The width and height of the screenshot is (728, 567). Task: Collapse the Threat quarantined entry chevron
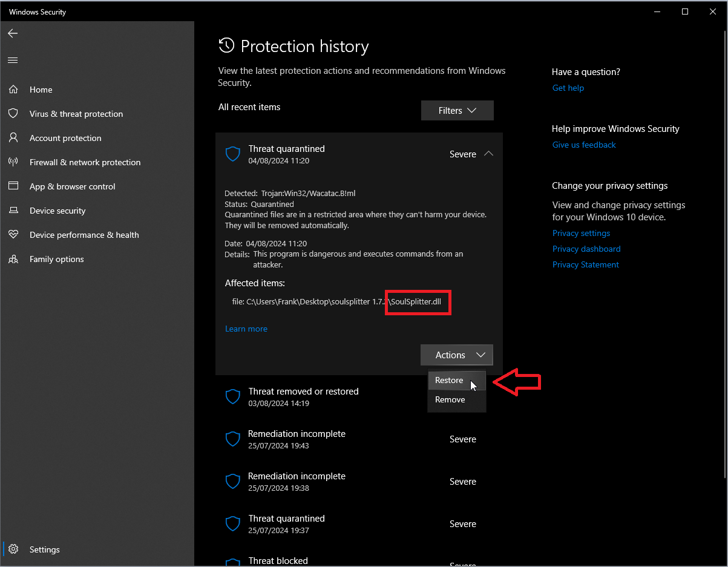pos(488,154)
